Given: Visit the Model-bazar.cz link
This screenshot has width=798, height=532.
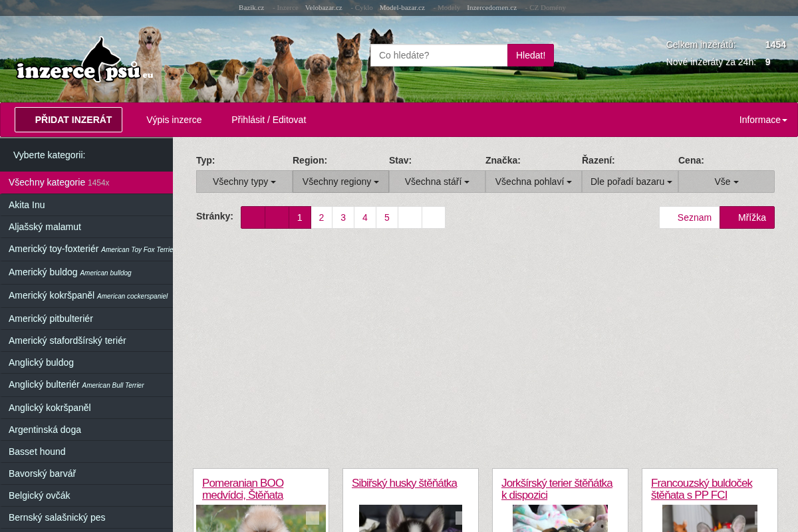Looking at the screenshot, I should tap(402, 7).
